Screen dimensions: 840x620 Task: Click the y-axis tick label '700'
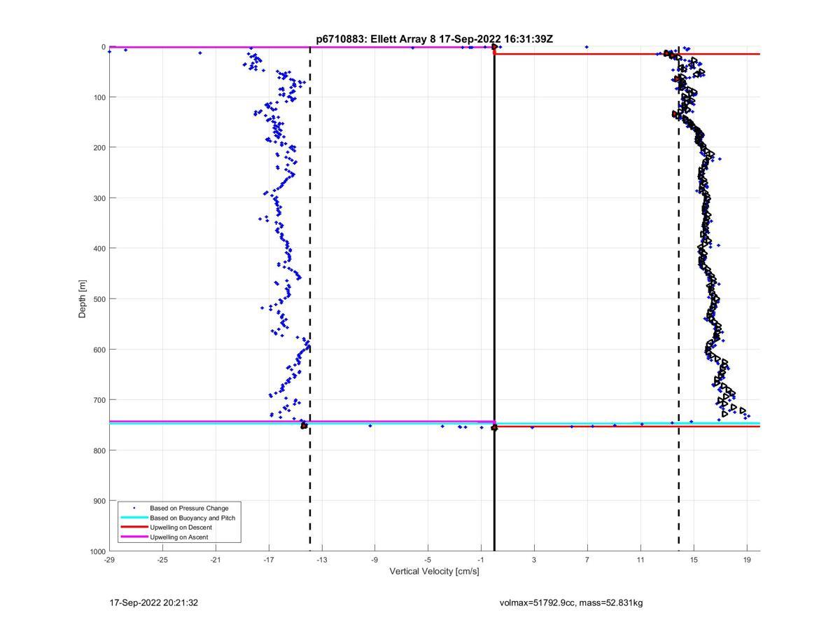tap(99, 400)
